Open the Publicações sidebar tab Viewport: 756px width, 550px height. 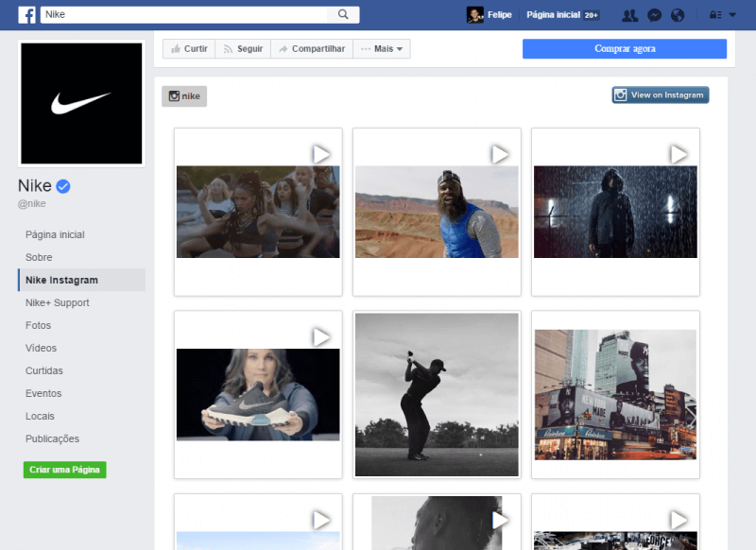(52, 438)
